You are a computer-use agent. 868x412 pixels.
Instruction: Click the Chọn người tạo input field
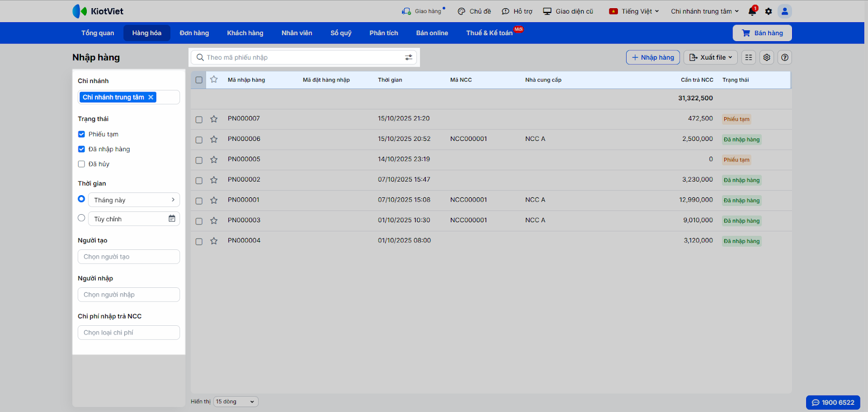(129, 257)
